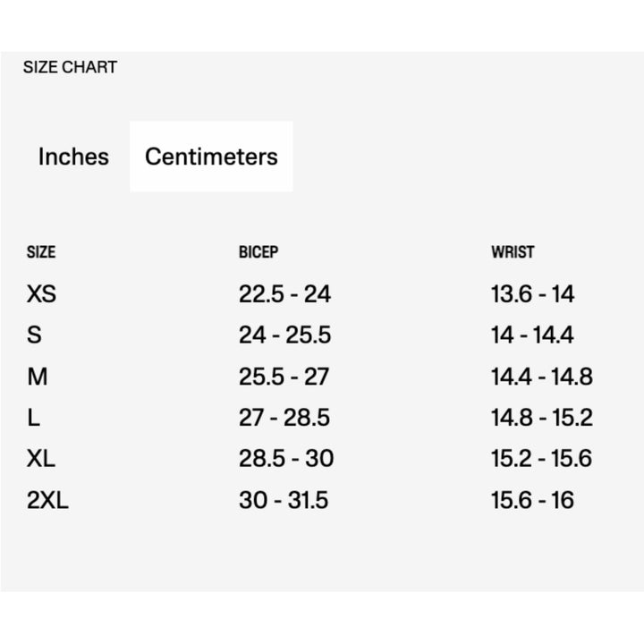Viewport: 644px width, 644px height.
Task: Click bicep value 30 - 31.5
Action: (x=284, y=500)
